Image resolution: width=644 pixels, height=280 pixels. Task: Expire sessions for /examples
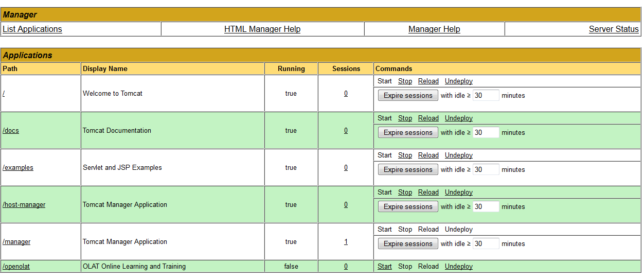coord(408,170)
